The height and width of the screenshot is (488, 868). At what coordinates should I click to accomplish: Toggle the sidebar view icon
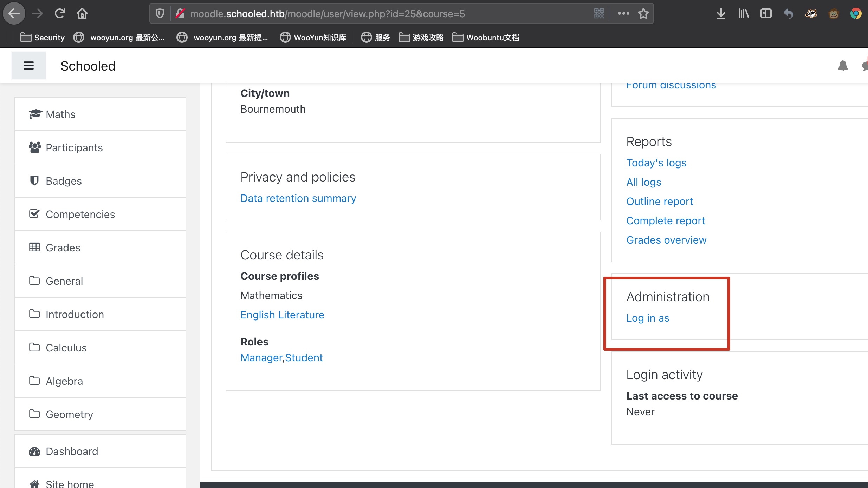pos(766,14)
